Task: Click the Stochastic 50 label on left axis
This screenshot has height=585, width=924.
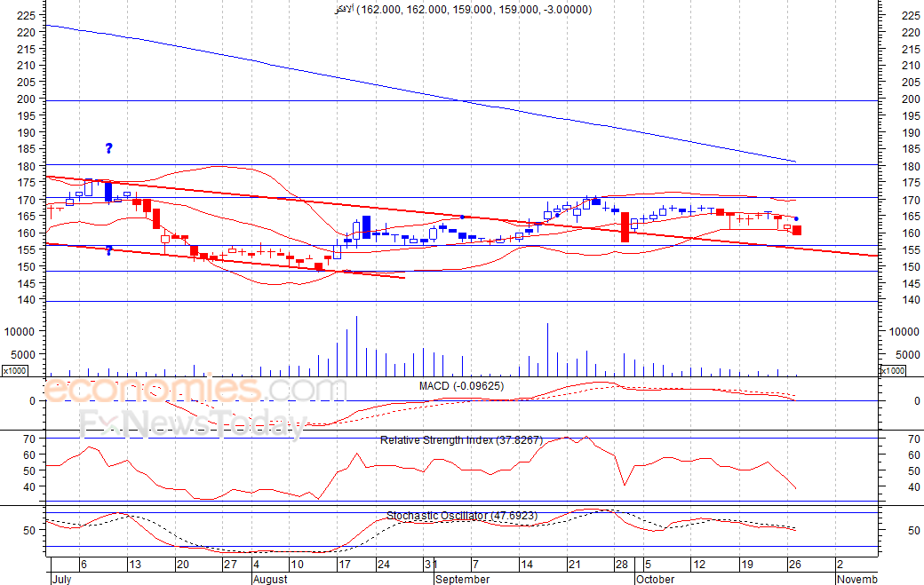Action: 29,530
